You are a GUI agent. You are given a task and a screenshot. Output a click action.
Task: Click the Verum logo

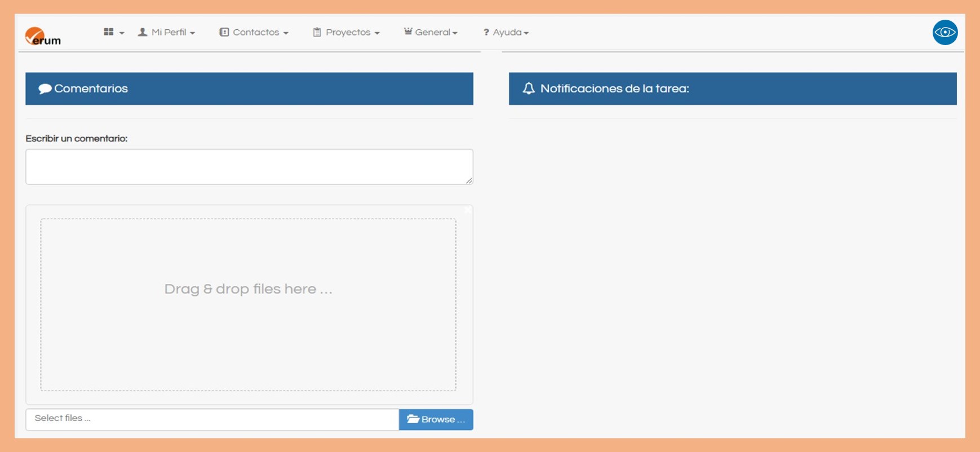coord(43,37)
